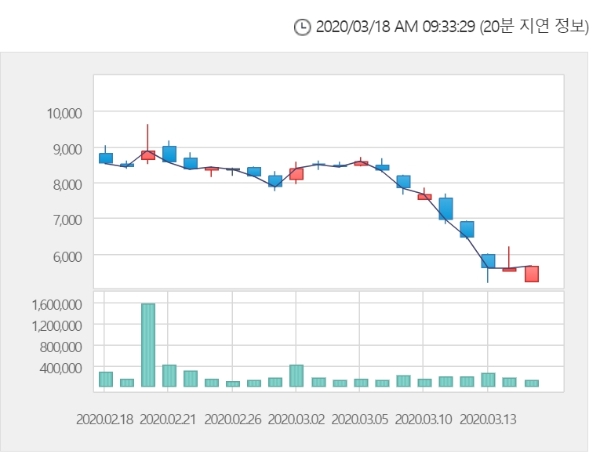
Task: Click the 2020.03.13 date label
Action: [x=488, y=419]
